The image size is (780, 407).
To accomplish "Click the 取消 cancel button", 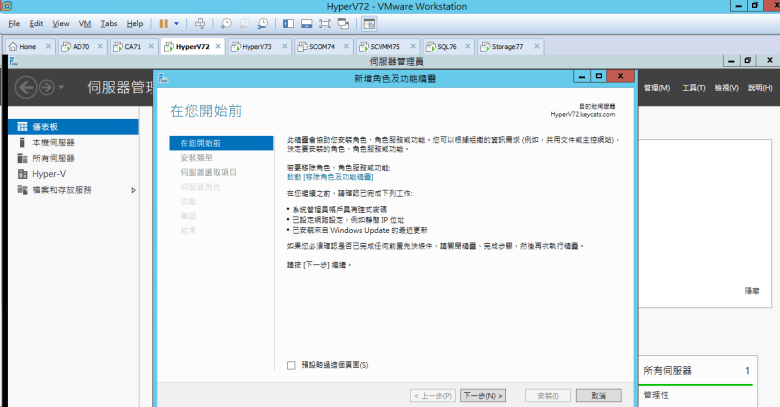I will coord(598,395).
